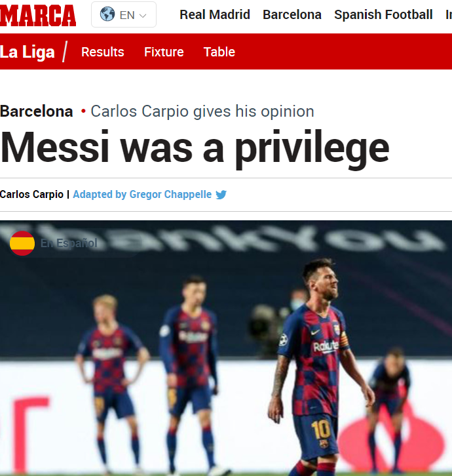The image size is (452, 476).
Task: Click the Barcelona category label above headline
Action: pos(37,111)
